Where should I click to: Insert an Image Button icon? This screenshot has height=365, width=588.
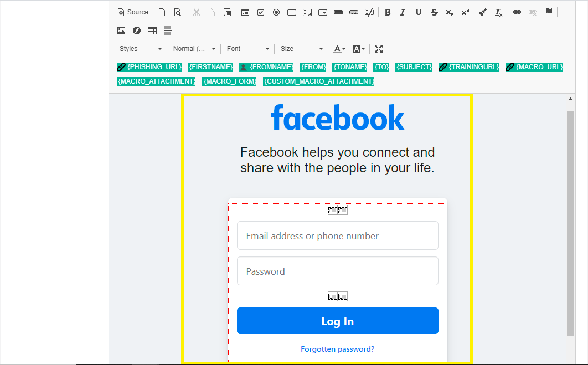coord(354,12)
